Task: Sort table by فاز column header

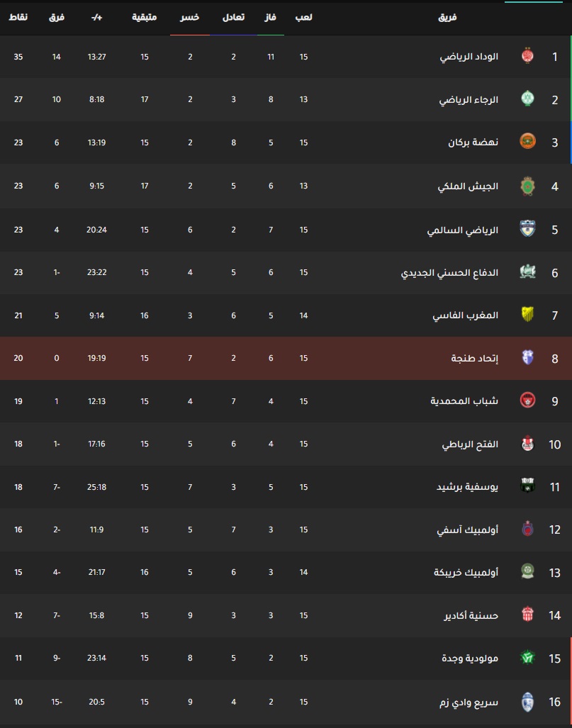Action: 271,17
